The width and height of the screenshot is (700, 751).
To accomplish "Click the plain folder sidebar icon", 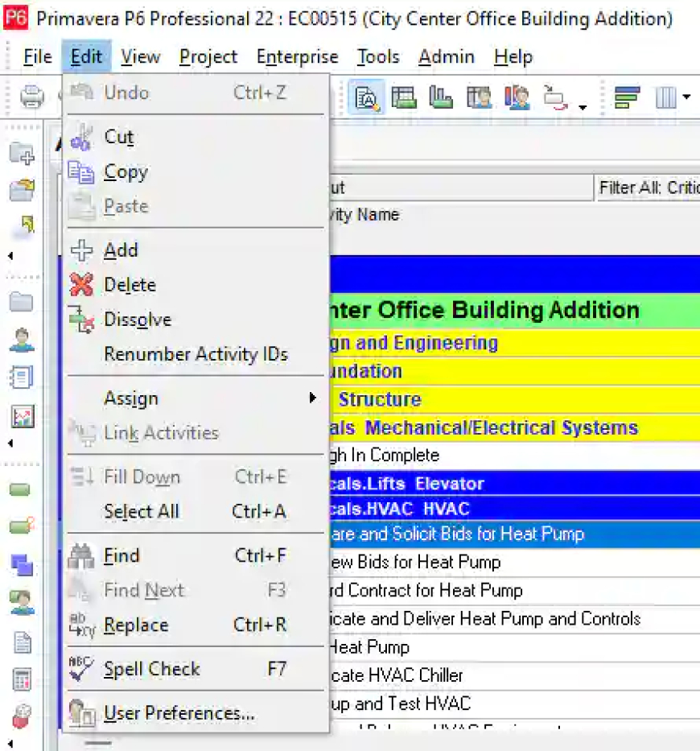I will (21, 302).
